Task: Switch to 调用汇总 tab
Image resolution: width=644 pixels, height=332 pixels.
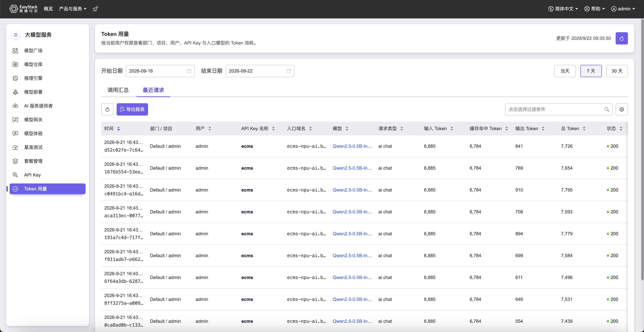Action: point(118,90)
